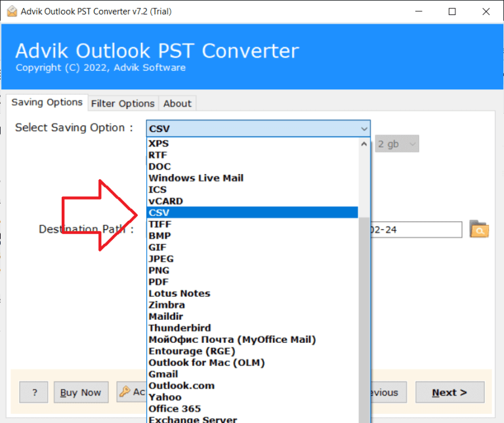The width and height of the screenshot is (504, 423).
Task: Select Maildir saving option
Action: point(252,317)
